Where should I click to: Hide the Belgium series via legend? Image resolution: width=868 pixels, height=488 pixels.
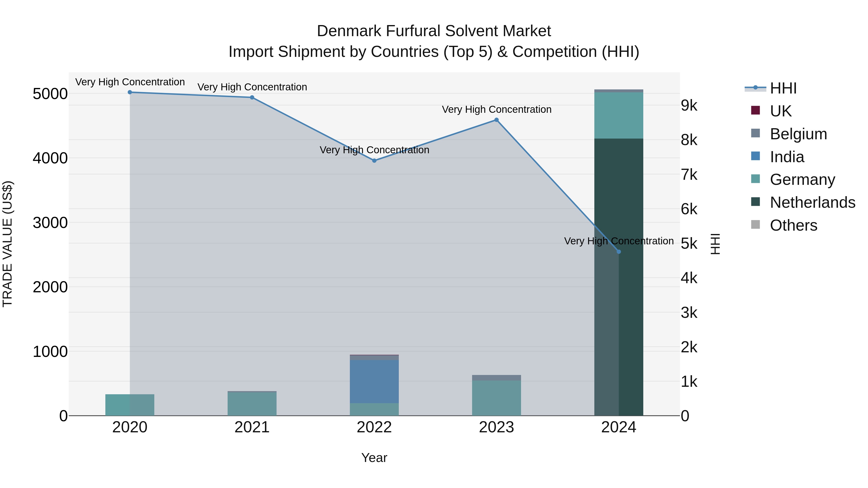789,134
